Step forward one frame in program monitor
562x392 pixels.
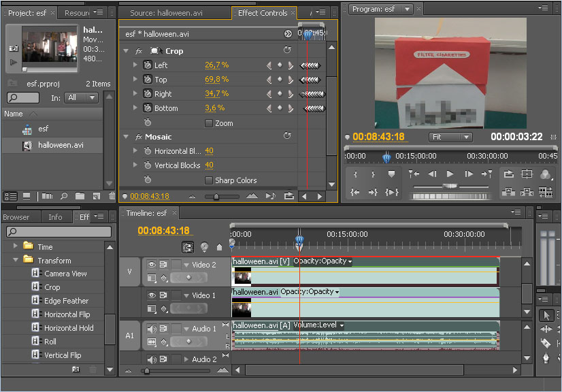coord(469,174)
